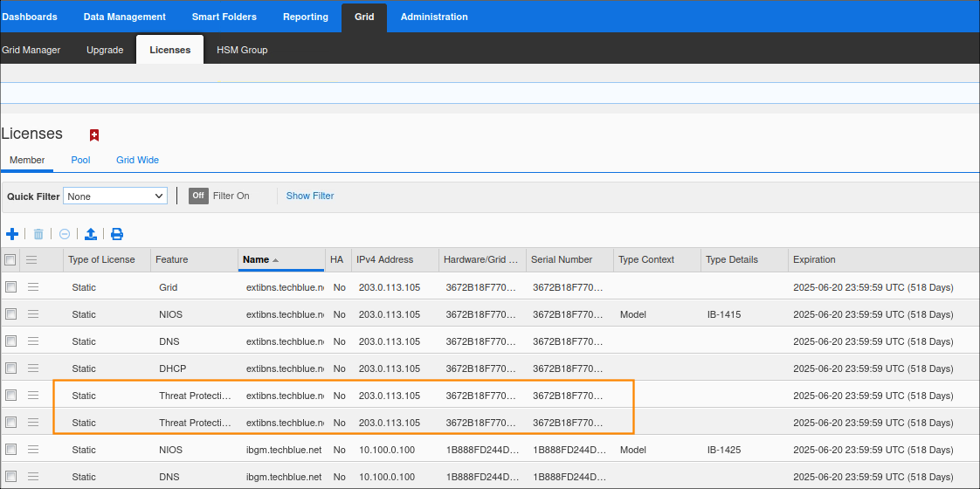Open the action menu icon for DHCP row
The image size is (980, 489).
(33, 368)
